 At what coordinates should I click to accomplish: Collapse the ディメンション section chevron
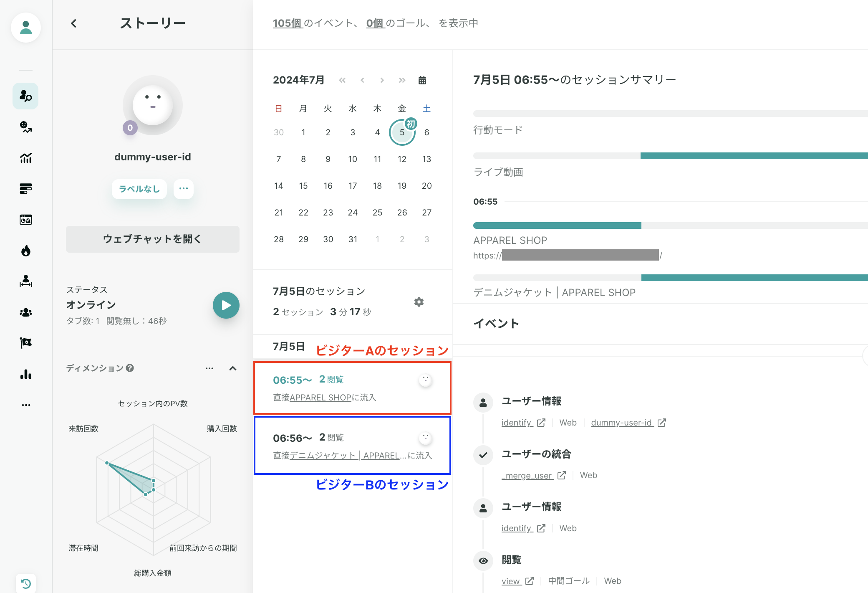[233, 368]
